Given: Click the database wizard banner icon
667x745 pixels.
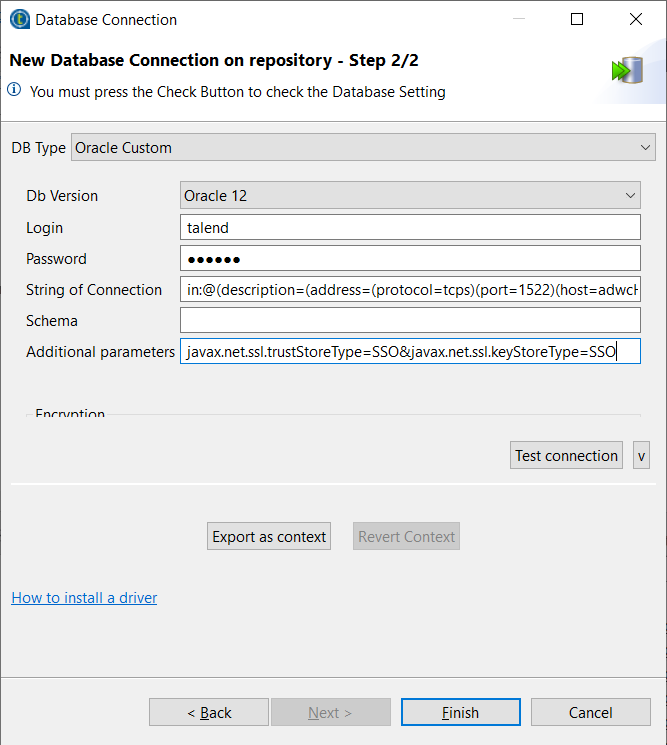Looking at the screenshot, I should 628,70.
